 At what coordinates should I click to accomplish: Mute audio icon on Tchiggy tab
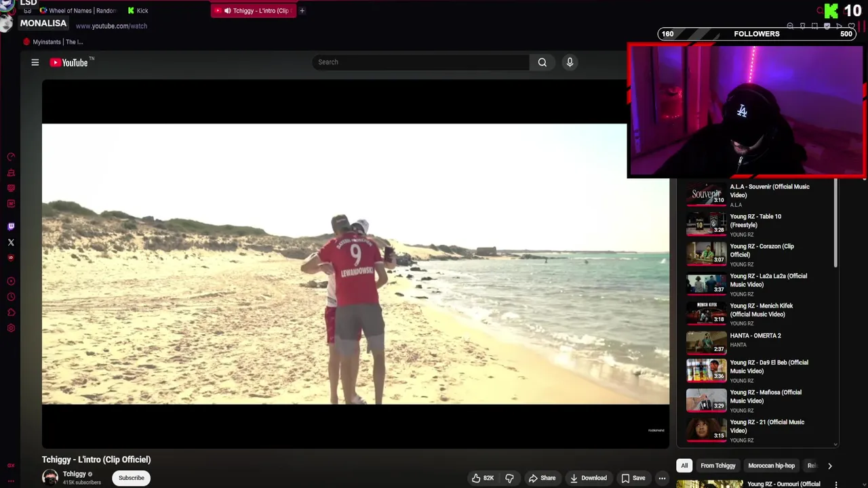(x=228, y=11)
